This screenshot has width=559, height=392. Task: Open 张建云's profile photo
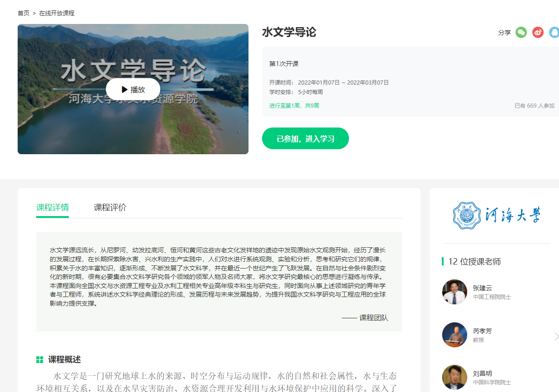coord(454,292)
